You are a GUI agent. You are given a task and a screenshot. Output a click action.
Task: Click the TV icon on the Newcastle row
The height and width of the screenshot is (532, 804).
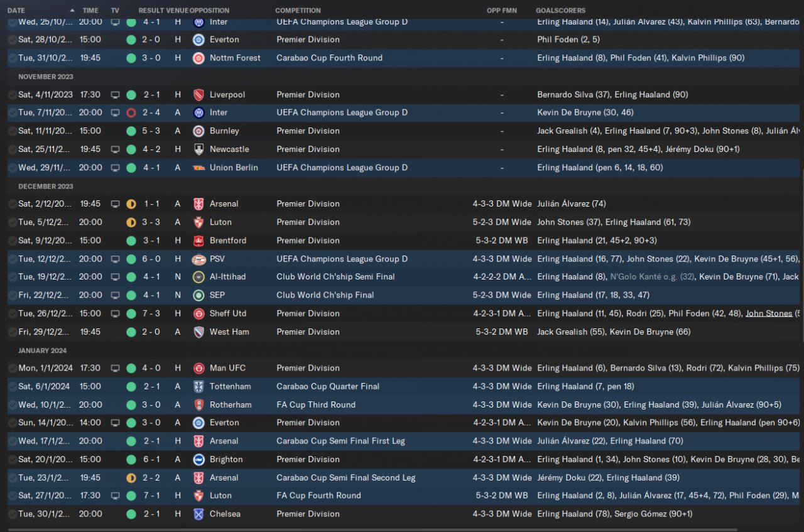(x=115, y=149)
